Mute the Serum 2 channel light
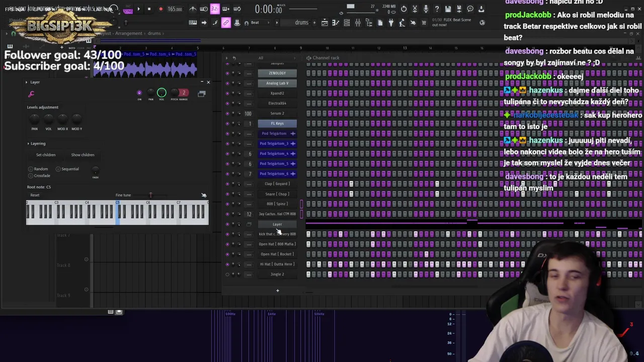 pyautogui.click(x=227, y=113)
